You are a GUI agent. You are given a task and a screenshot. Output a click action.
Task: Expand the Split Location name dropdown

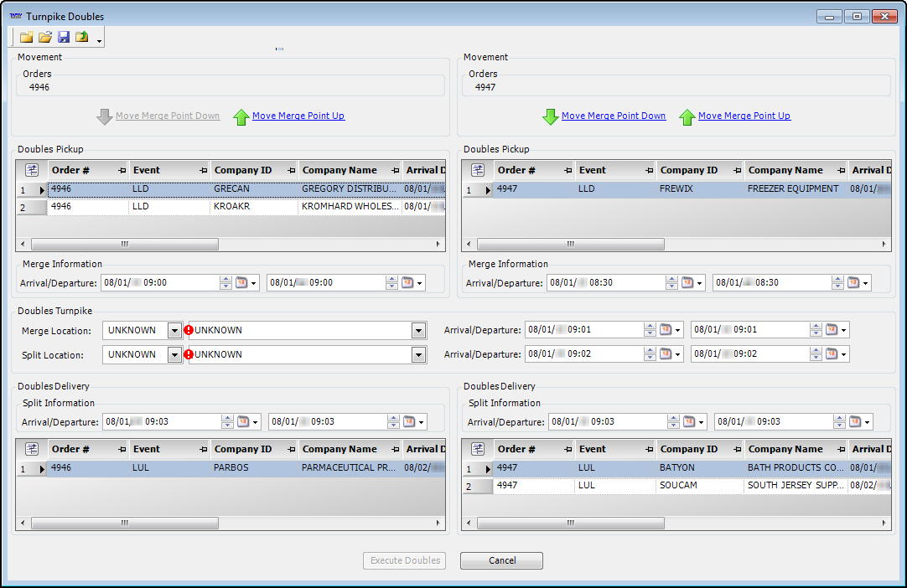pos(418,355)
